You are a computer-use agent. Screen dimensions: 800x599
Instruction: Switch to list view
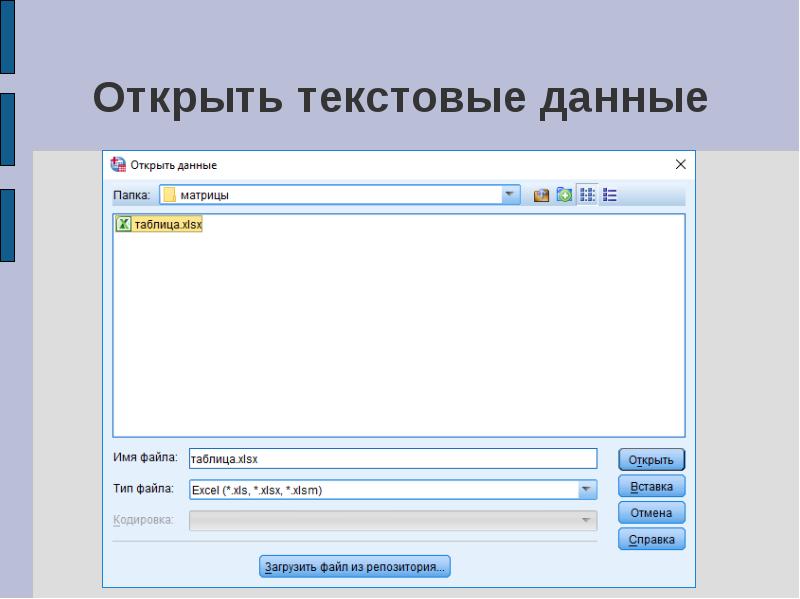pyautogui.click(x=587, y=196)
